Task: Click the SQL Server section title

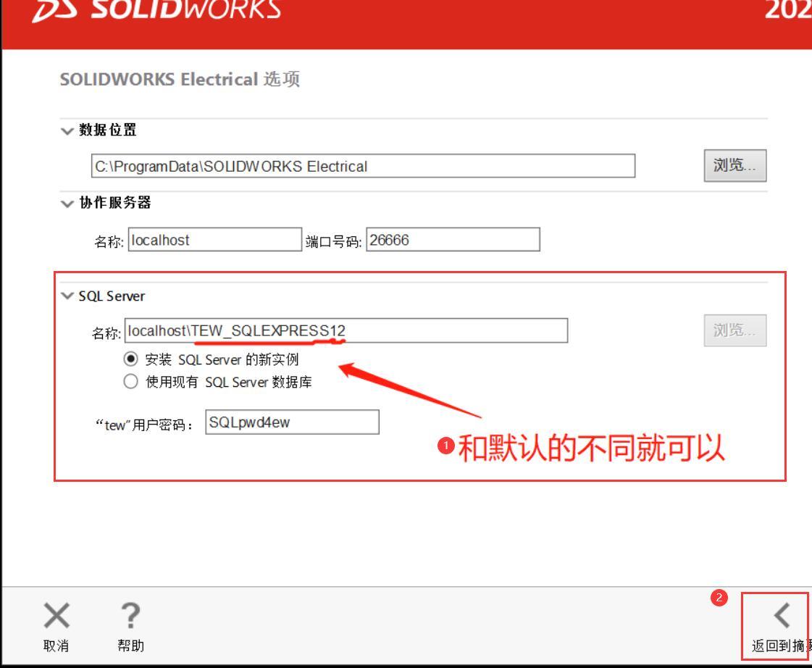Action: pos(112,296)
